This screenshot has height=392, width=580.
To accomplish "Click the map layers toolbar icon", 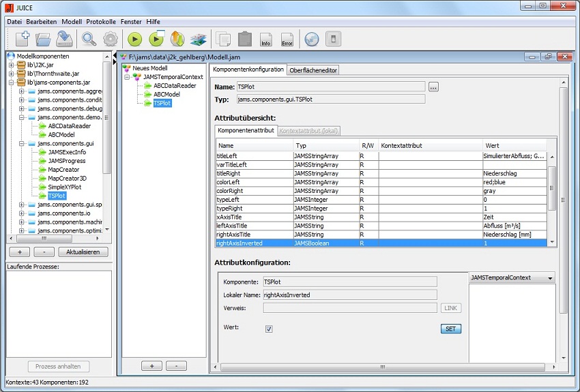I will pos(198,39).
